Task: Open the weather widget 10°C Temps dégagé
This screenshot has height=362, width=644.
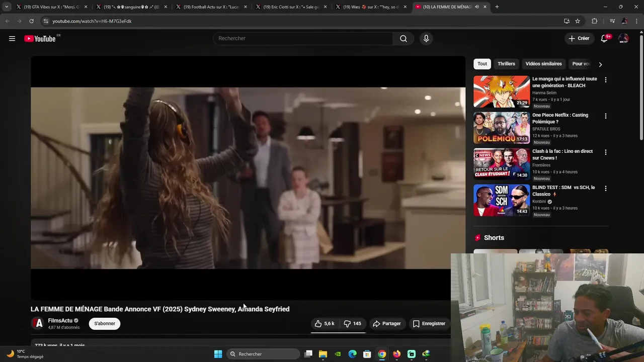Action: click(x=25, y=354)
